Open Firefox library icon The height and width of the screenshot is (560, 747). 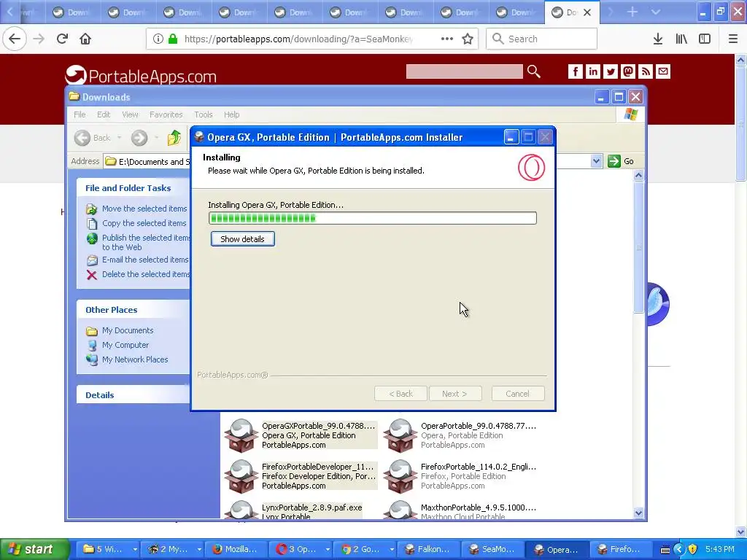click(x=681, y=39)
